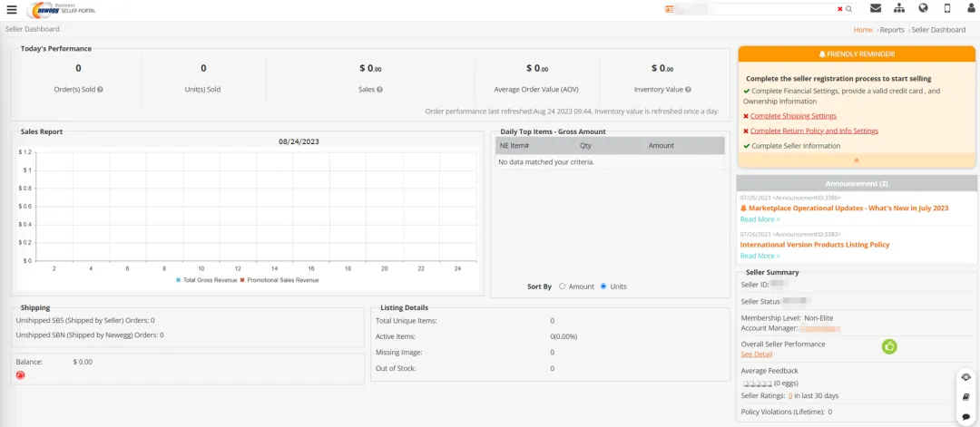This screenshot has width=980, height=427.
Task: Click the NE Item# column header
Action: pyautogui.click(x=514, y=145)
